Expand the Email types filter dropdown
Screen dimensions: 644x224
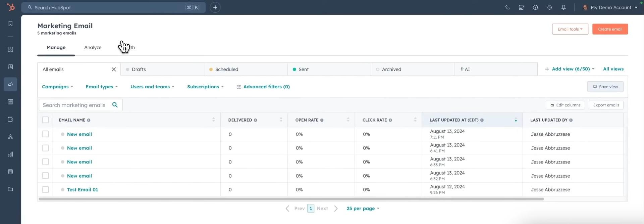[102, 87]
